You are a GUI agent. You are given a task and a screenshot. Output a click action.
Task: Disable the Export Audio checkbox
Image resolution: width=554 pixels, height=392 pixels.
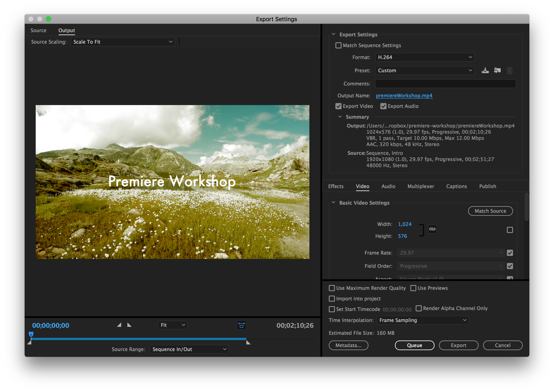pyautogui.click(x=383, y=106)
